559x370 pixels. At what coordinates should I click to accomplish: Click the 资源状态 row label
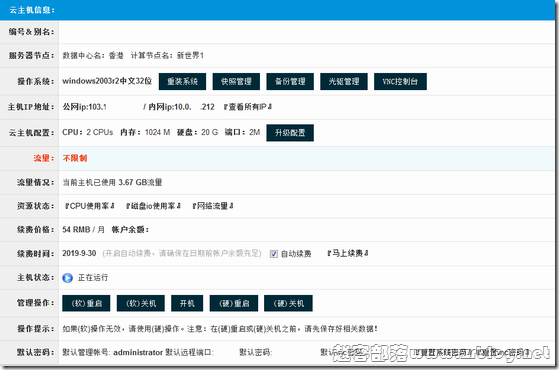click(x=36, y=206)
